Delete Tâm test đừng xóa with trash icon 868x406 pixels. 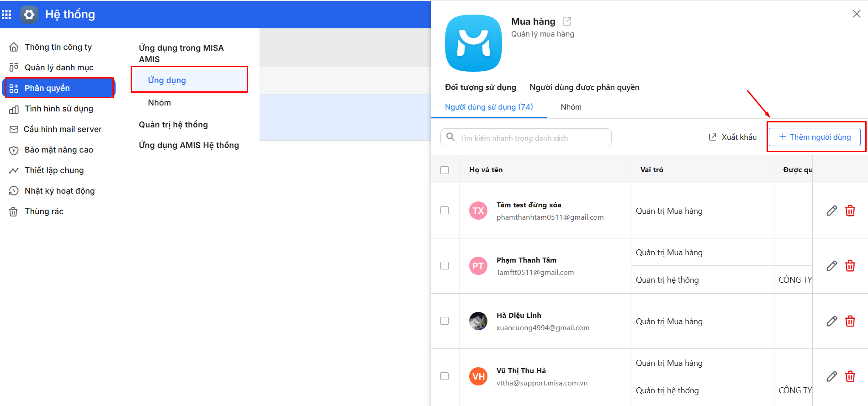[x=850, y=211]
